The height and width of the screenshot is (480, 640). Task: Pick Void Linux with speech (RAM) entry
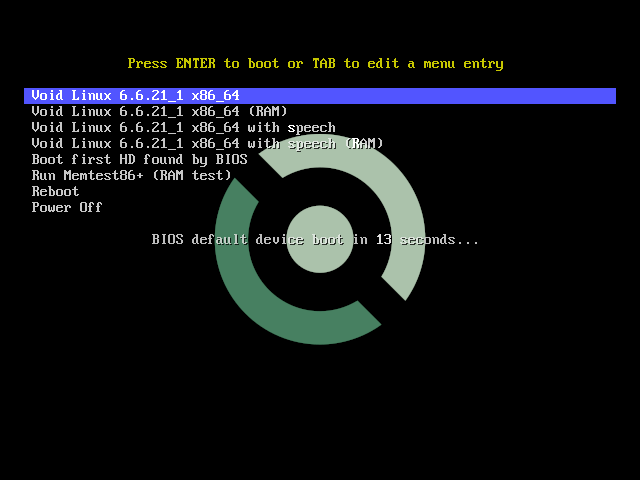(x=208, y=143)
